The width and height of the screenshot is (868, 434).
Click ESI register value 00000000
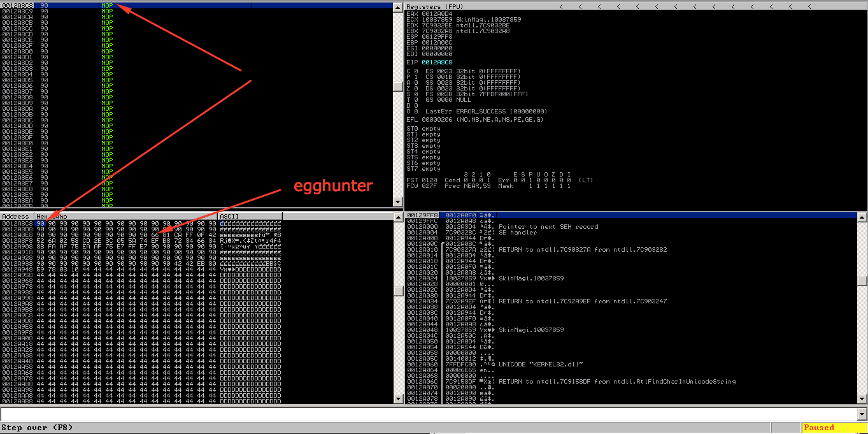click(x=437, y=48)
